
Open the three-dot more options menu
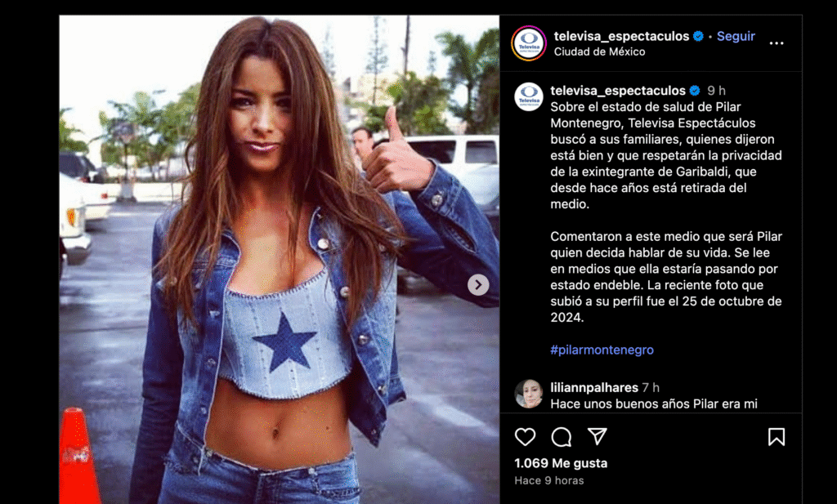click(777, 43)
